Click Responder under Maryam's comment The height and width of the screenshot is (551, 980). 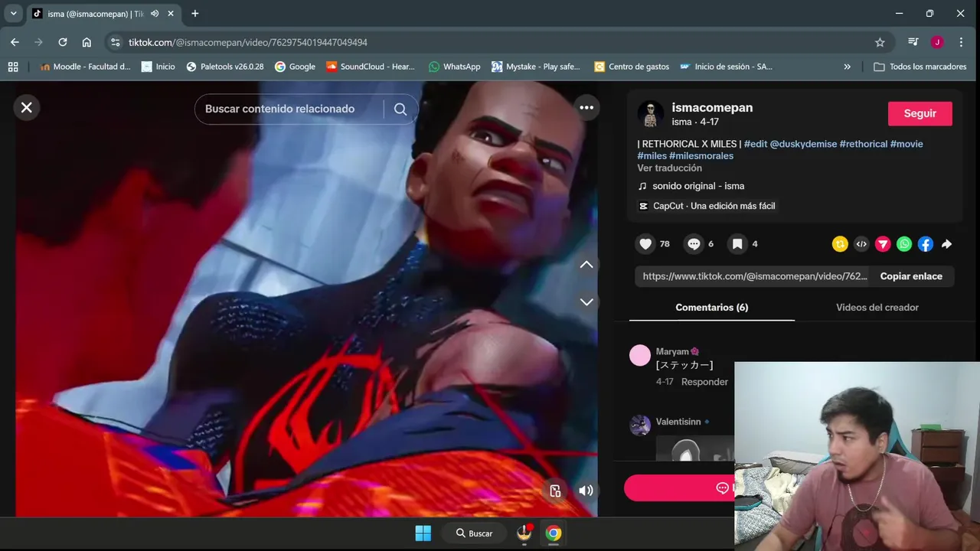(704, 382)
